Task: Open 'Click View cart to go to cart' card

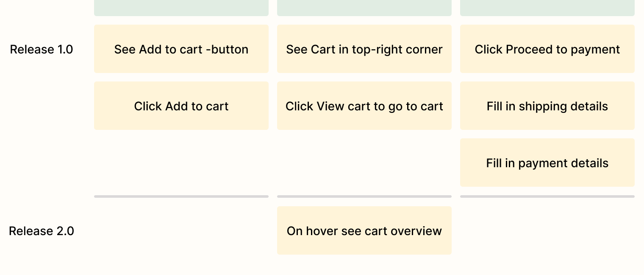Action: [364, 106]
